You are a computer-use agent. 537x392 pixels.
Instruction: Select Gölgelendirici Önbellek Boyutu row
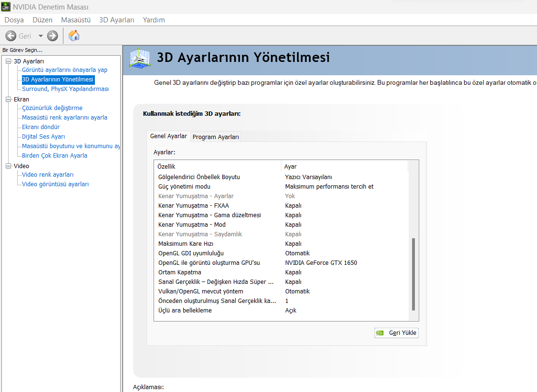[281, 177]
